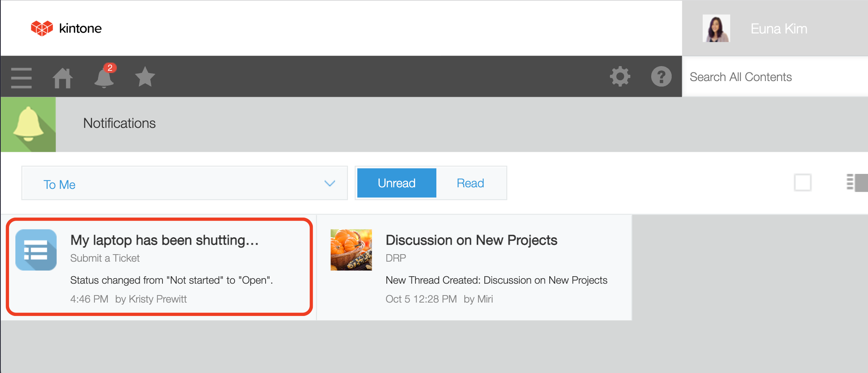Open the Favorites star icon
This screenshot has width=868, height=373.
pos(145,76)
